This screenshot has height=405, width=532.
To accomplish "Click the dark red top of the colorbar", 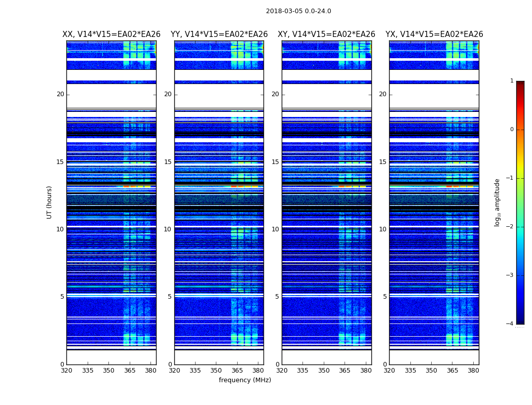I will click(x=520, y=84).
